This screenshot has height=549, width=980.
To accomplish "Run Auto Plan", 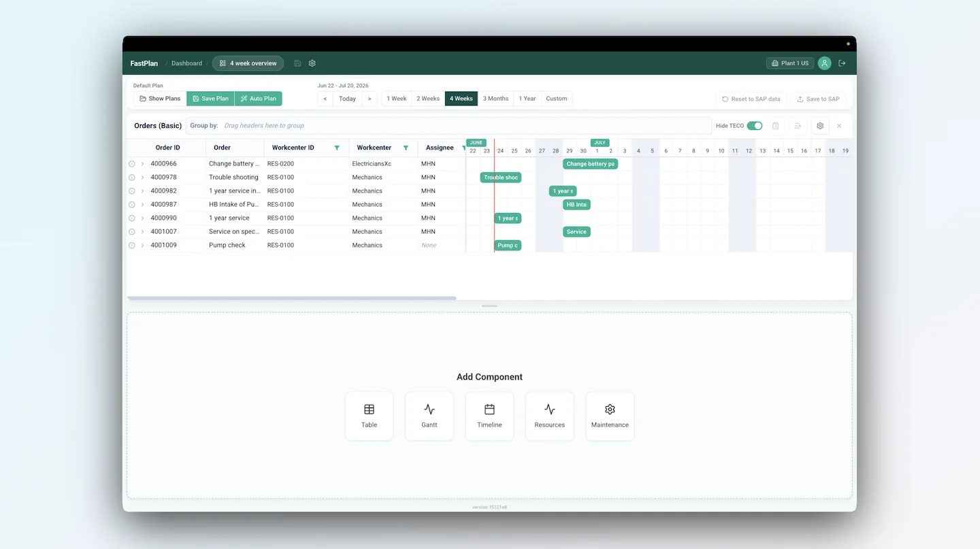I will pos(258,99).
